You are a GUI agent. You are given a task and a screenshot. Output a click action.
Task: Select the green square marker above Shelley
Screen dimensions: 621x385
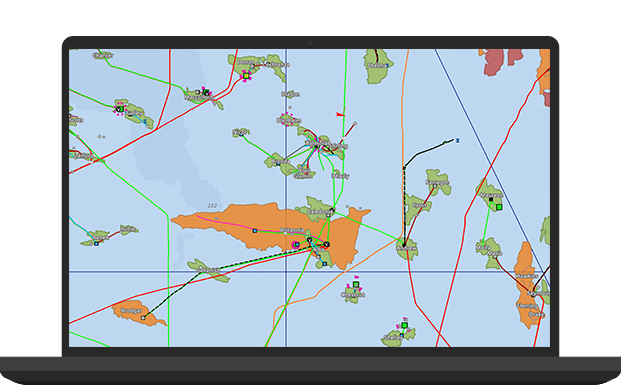404,325
